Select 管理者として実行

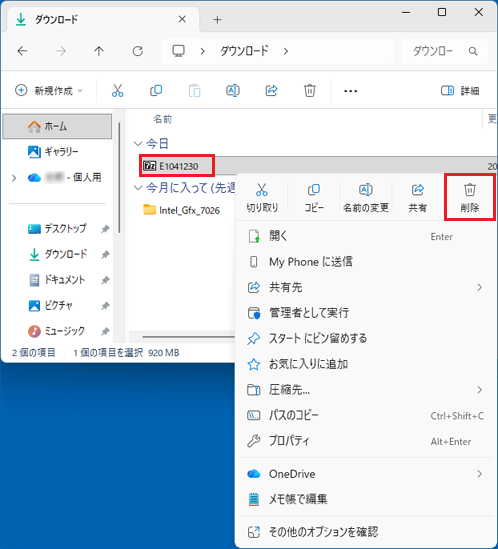(366, 313)
